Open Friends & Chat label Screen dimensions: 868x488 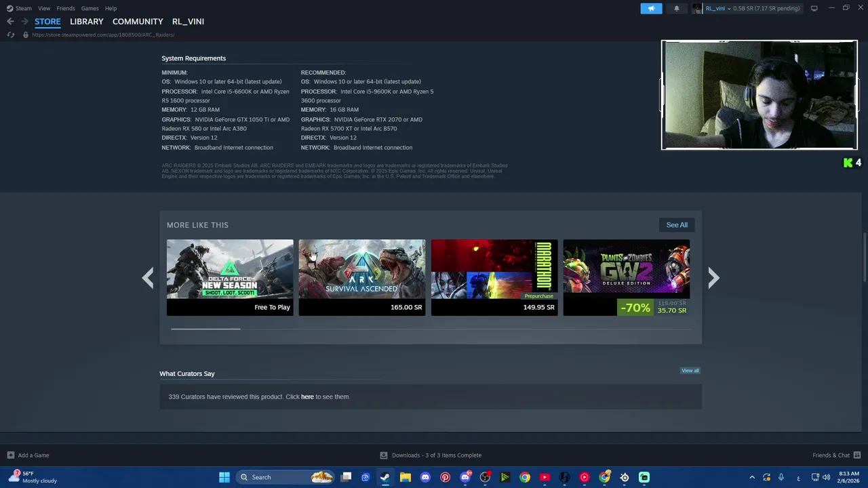[831, 455]
